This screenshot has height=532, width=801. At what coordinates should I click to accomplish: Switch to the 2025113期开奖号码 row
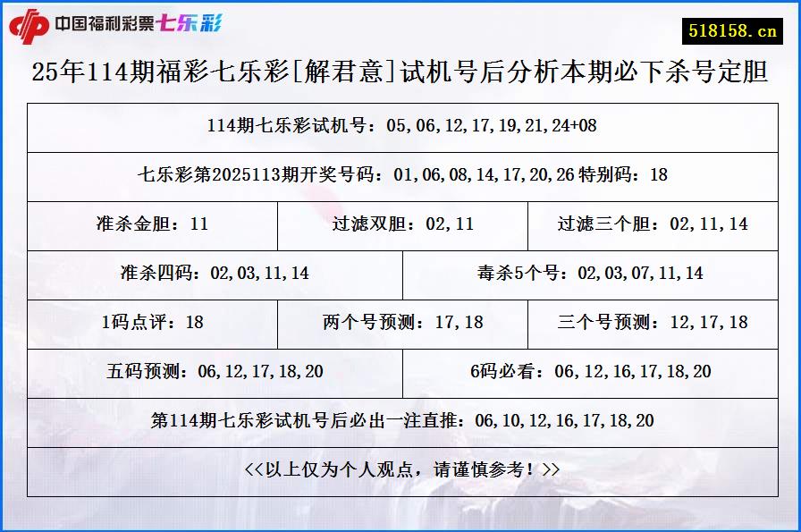(400, 175)
